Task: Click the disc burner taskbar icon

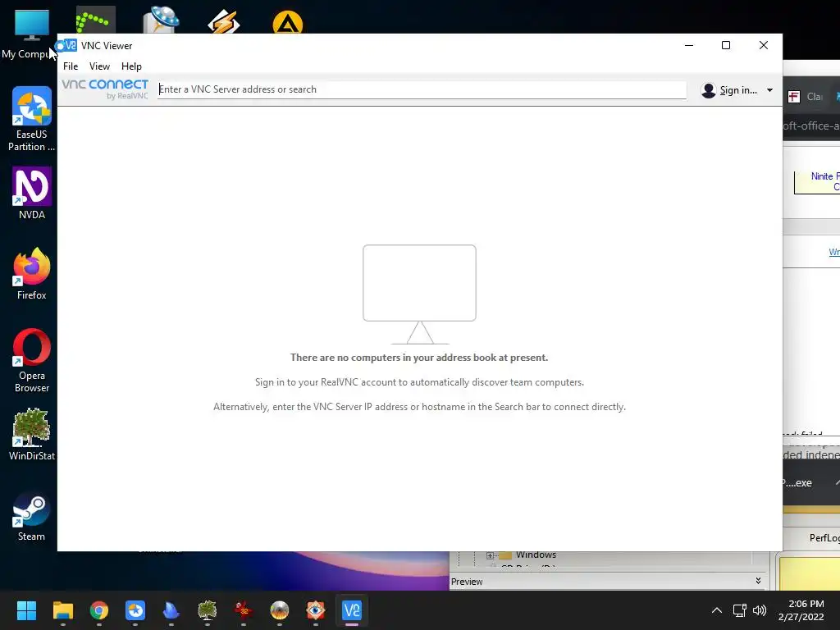Action: point(280,610)
